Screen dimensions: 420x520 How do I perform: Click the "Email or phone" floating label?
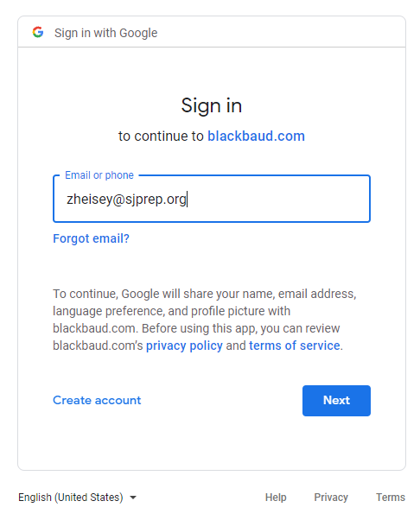[x=99, y=175]
